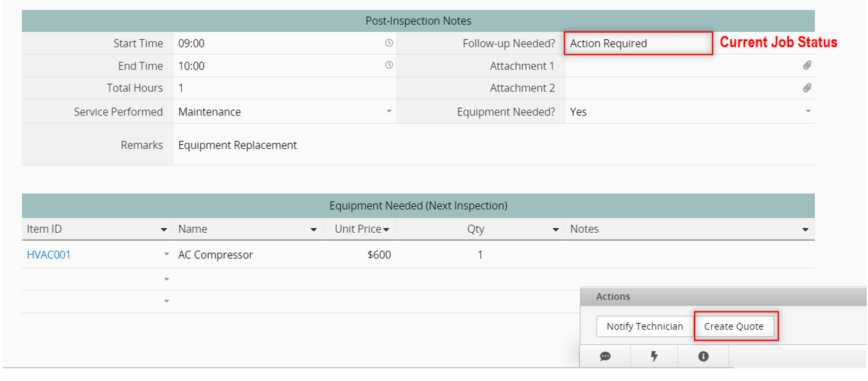Click the Follow-up Needed? field

pyautogui.click(x=637, y=43)
